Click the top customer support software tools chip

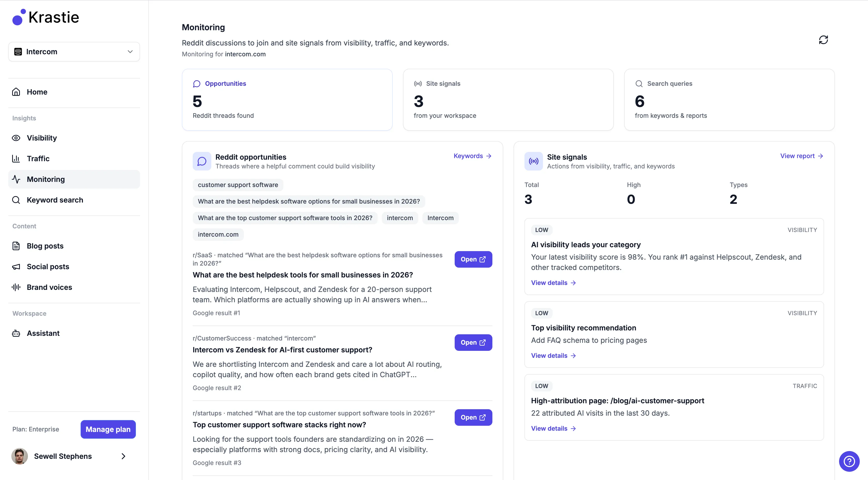tap(285, 218)
